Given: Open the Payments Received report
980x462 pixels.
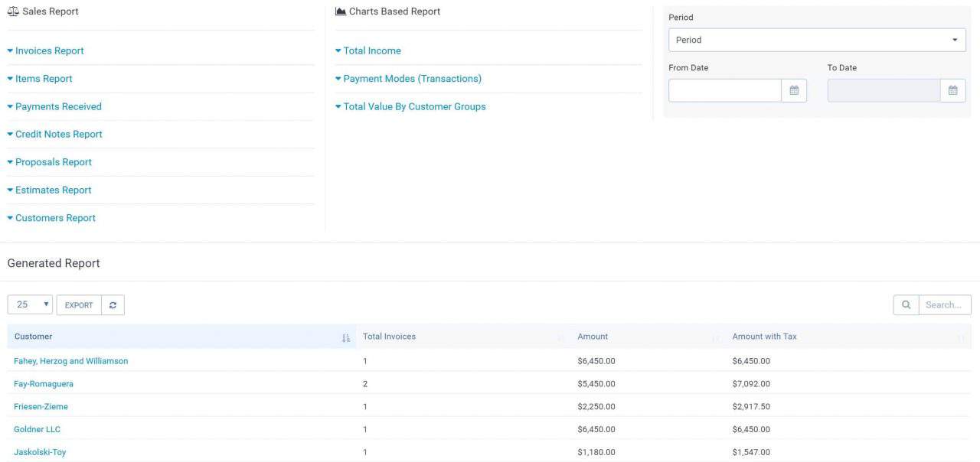Looking at the screenshot, I should pyautogui.click(x=58, y=106).
